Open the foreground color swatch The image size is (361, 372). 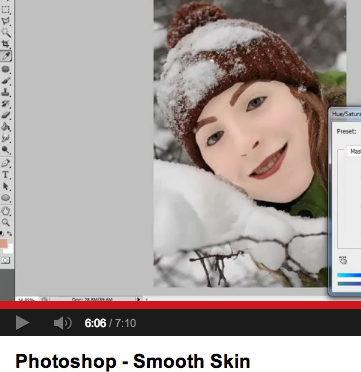[4, 243]
